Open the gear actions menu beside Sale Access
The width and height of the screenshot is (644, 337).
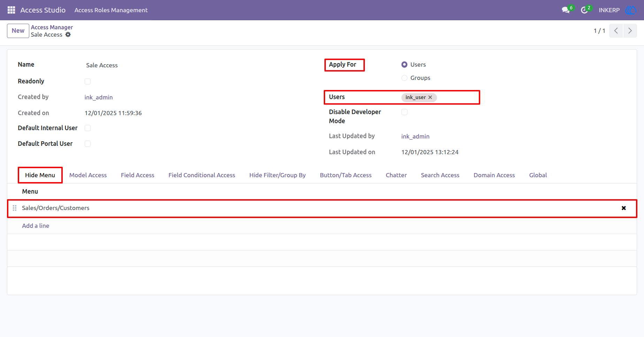(x=68, y=35)
